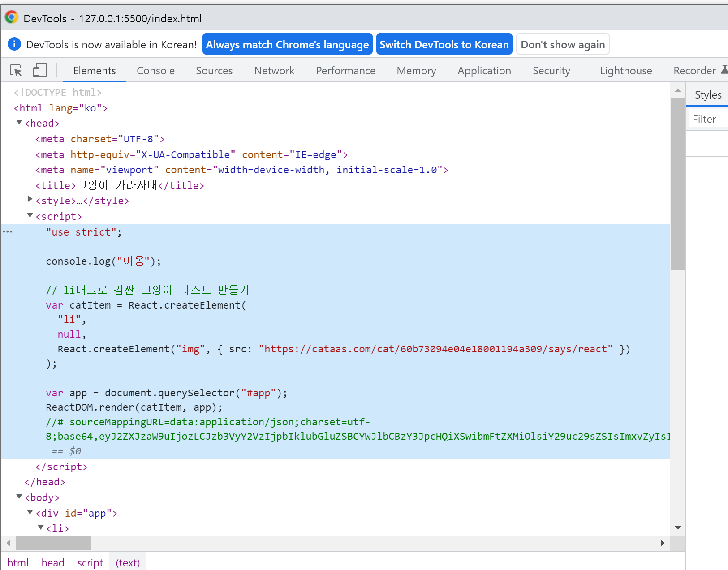Click the "use strict"; text line
The height and width of the screenshot is (570, 728).
[x=84, y=232]
